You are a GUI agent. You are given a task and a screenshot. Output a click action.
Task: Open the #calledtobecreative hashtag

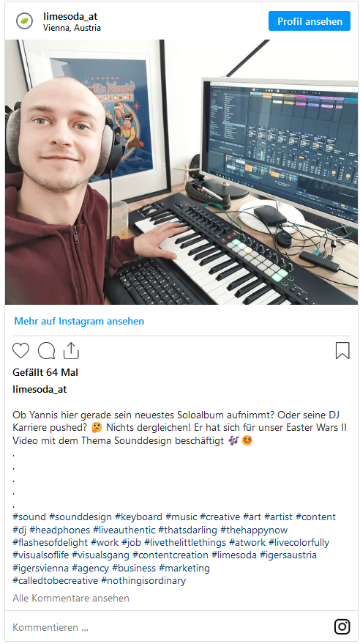tap(56, 581)
